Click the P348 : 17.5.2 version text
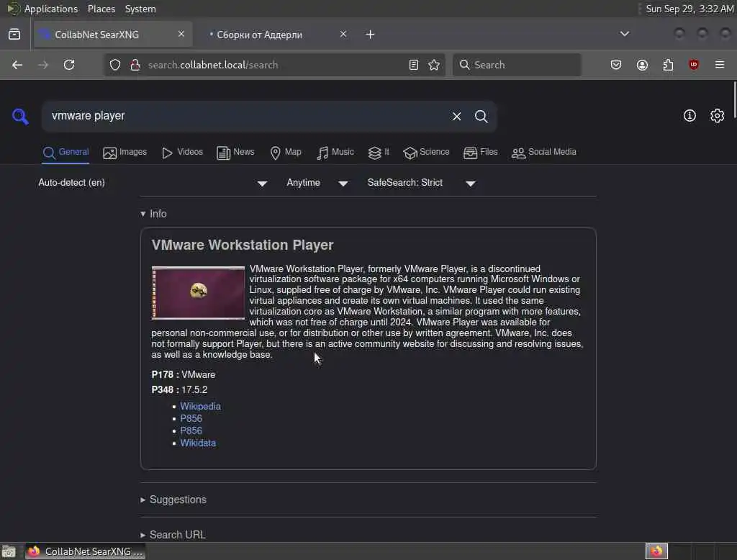The height and width of the screenshot is (560, 737). pos(179,390)
